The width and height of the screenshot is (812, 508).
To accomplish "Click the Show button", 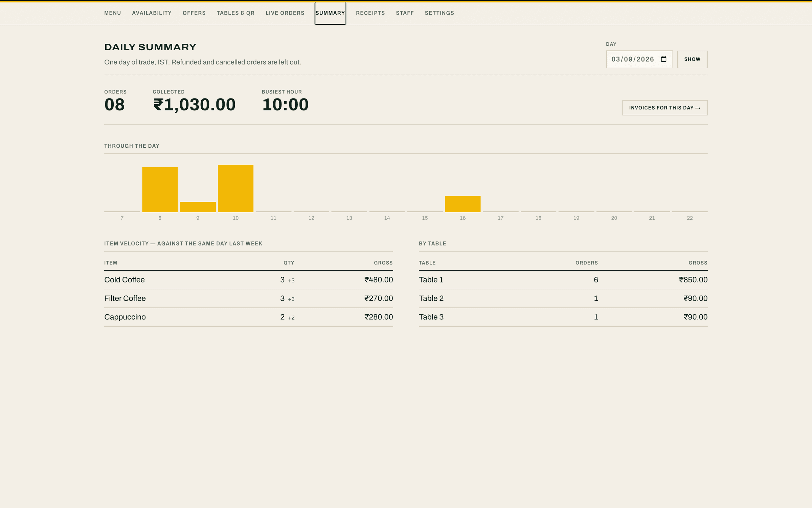I will [x=692, y=59].
